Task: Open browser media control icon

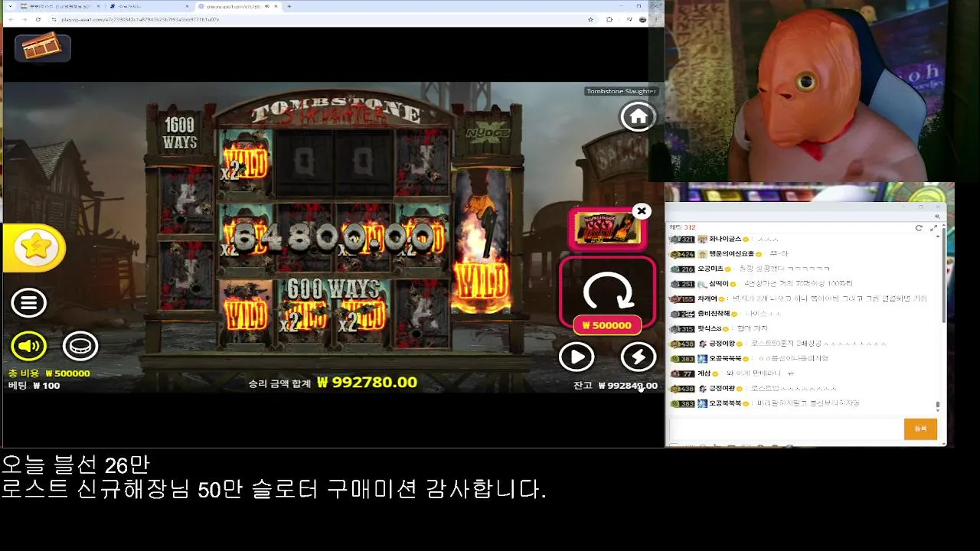Action: pyautogui.click(x=628, y=19)
